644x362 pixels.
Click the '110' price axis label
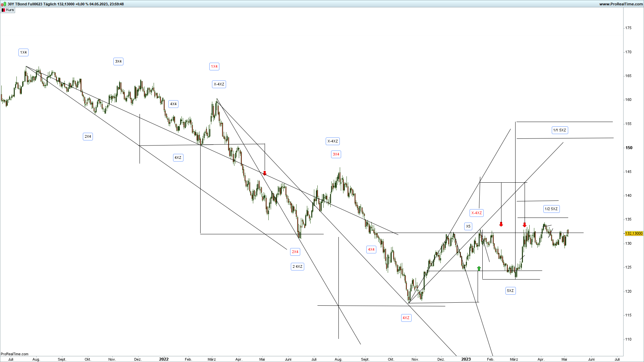click(628, 339)
